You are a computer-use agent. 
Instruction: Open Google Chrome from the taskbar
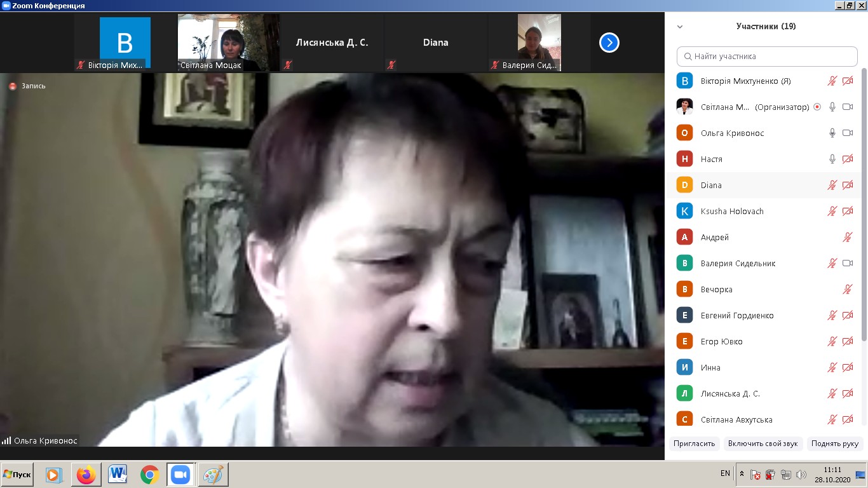(x=149, y=475)
